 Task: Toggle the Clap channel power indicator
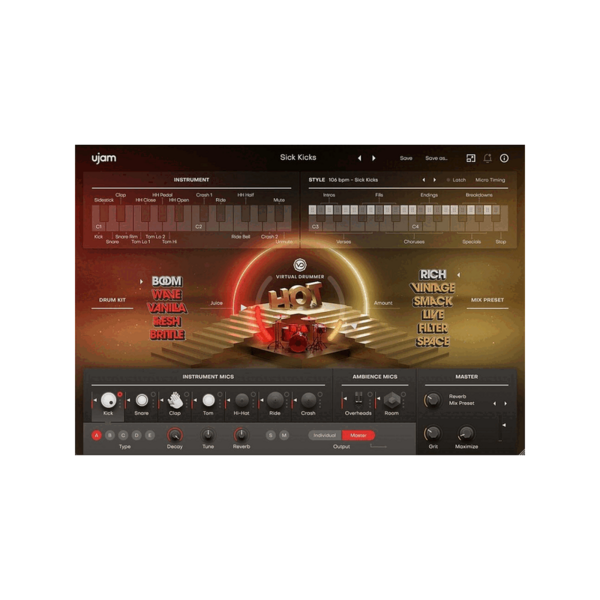click(186, 394)
